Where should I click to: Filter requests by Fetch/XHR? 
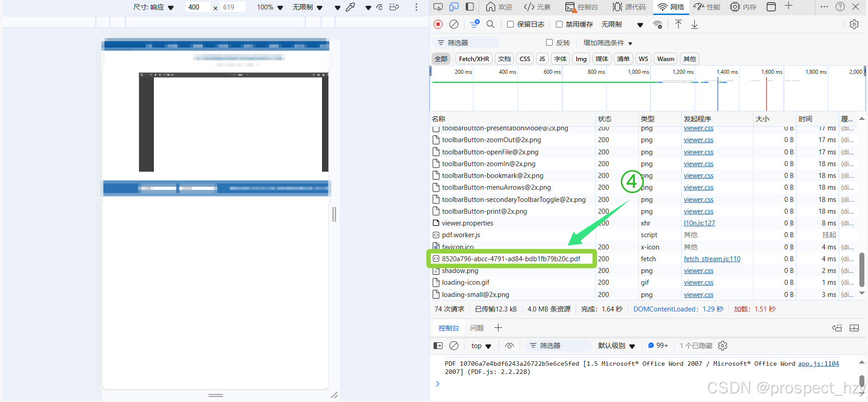474,59
